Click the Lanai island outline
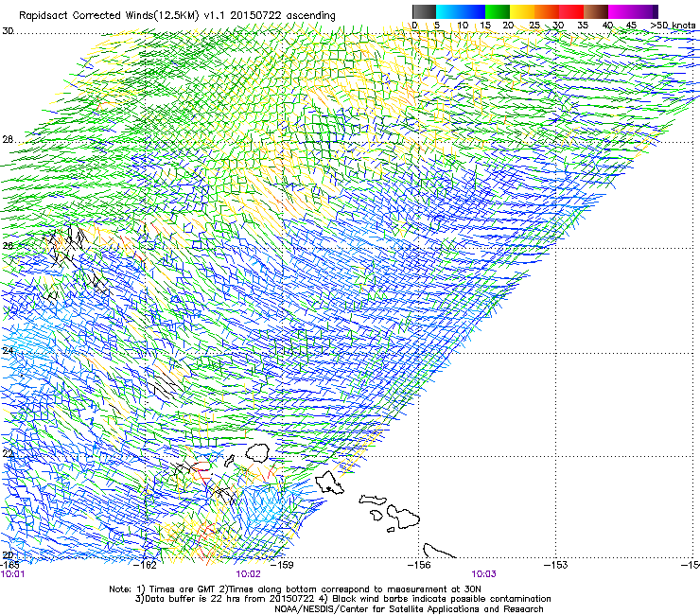Screen dimensions: 700x615 (x=376, y=515)
